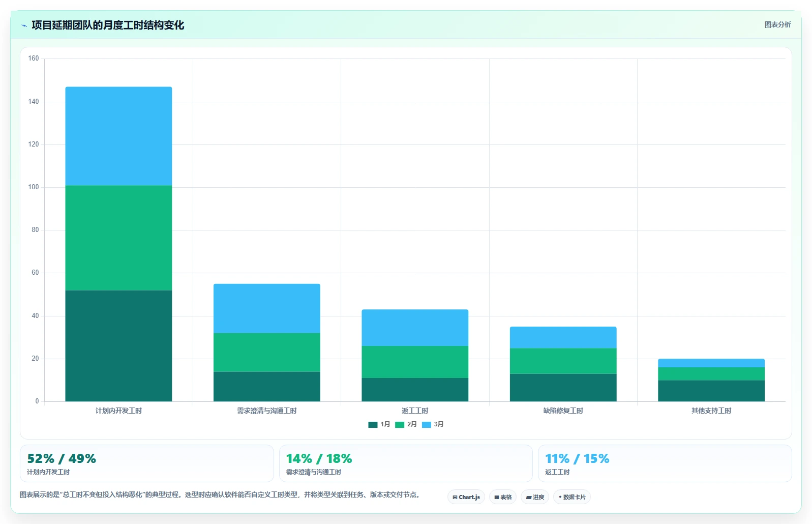Click the 图表分析 label at top right
Viewport: 812px width, 524px height.
coord(777,24)
